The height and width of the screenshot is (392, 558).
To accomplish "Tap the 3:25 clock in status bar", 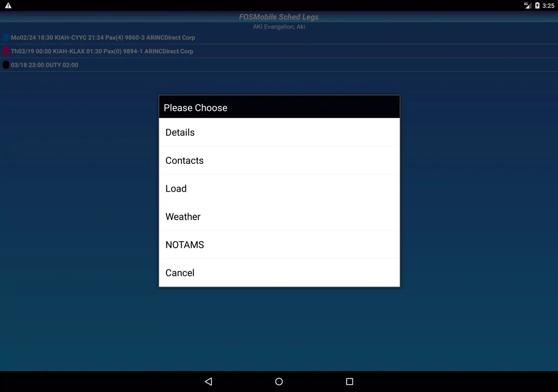I will click(x=548, y=5).
